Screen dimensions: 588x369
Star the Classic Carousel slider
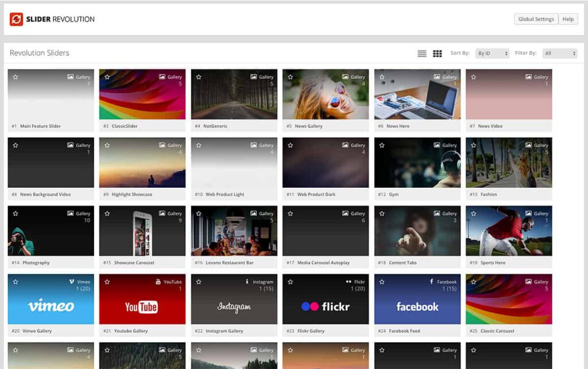[474, 282]
